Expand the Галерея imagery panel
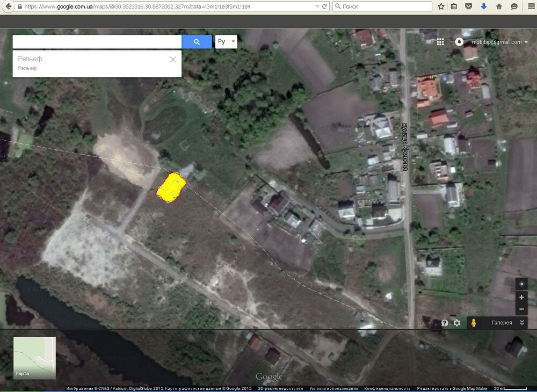The image size is (537, 392). click(x=521, y=323)
